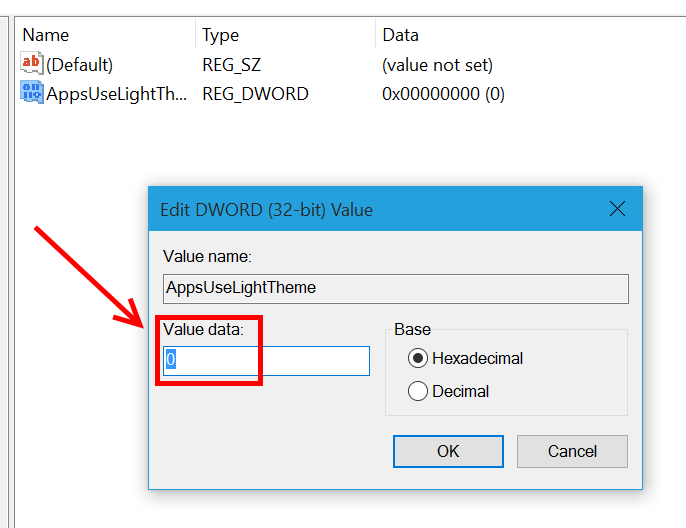Click inside the Value data field
Viewport: 686px width, 528px height.
point(266,361)
